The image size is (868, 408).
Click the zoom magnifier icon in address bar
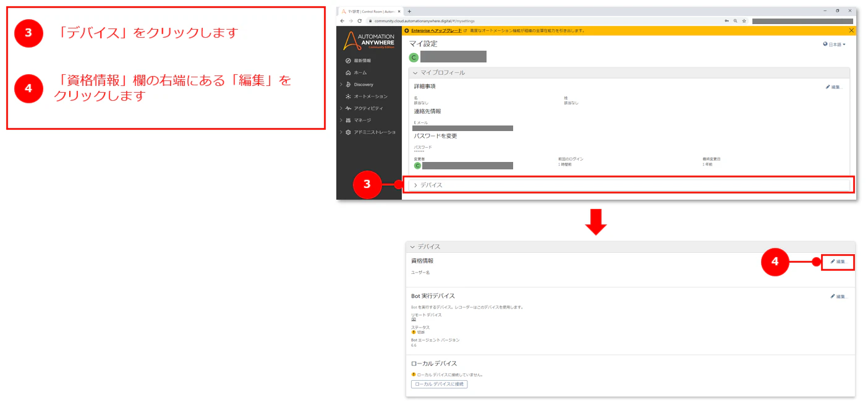point(735,21)
